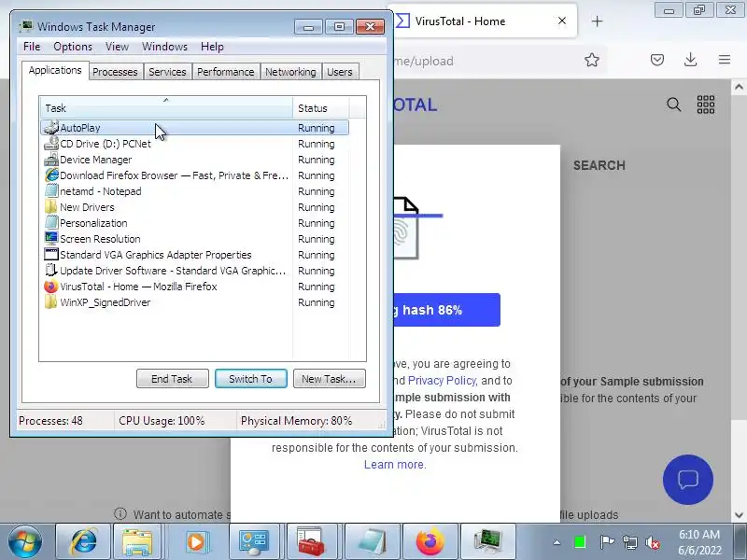
Task: Switch to the Users tab
Action: (x=340, y=72)
